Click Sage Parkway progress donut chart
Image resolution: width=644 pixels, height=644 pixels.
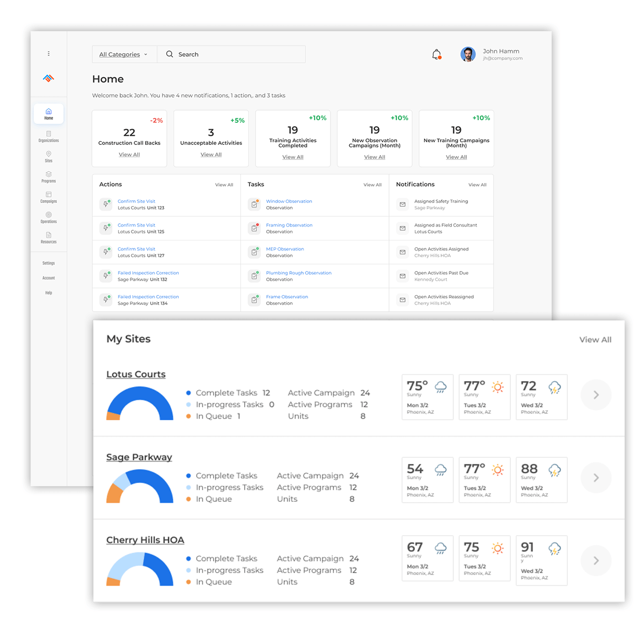tap(140, 486)
